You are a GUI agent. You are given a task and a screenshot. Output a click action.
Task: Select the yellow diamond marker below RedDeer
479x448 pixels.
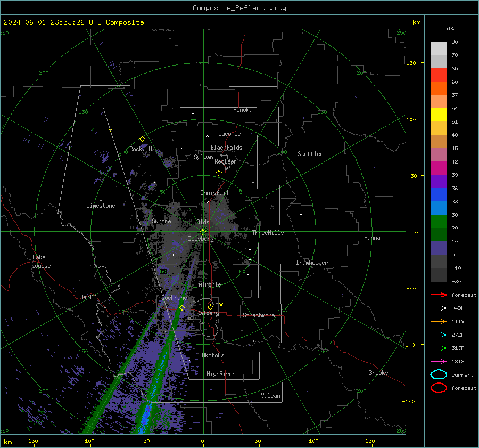pyautogui.click(x=219, y=173)
